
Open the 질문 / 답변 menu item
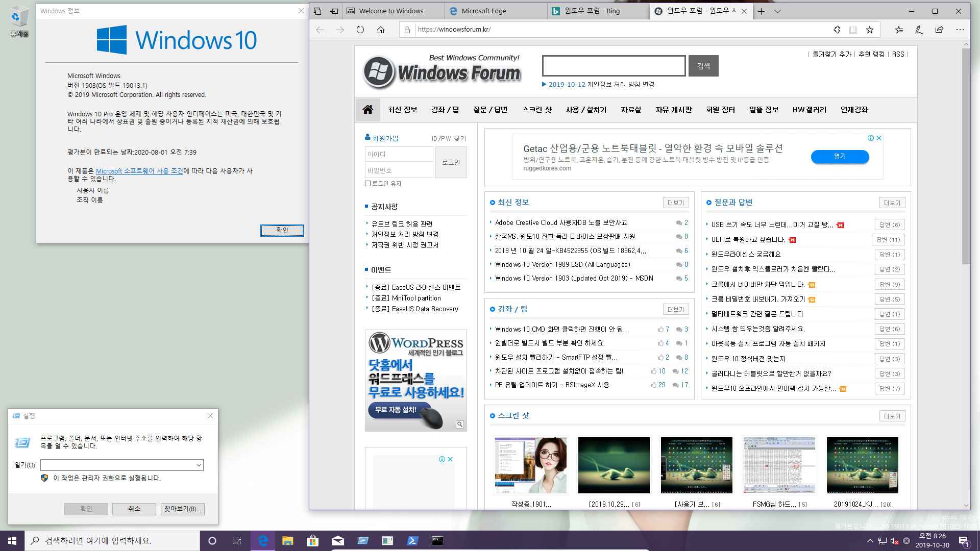[x=490, y=110]
